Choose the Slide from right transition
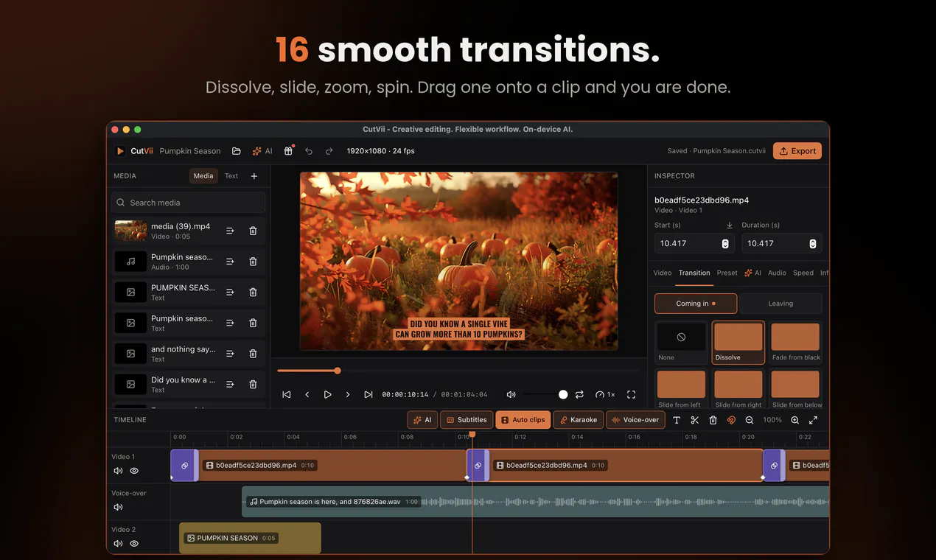The width and height of the screenshot is (936, 560). point(738,388)
